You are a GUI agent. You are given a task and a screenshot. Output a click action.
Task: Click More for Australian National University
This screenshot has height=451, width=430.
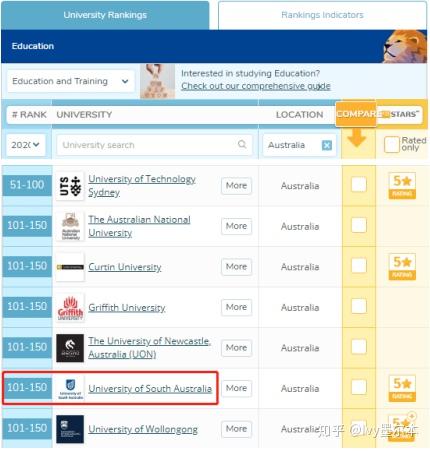coord(236,226)
